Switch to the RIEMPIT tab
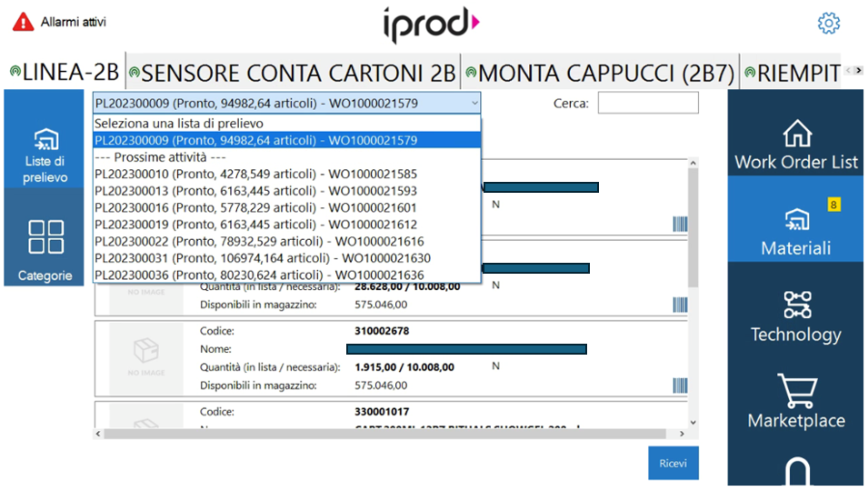Viewport: 868px width, 491px height. coord(793,73)
